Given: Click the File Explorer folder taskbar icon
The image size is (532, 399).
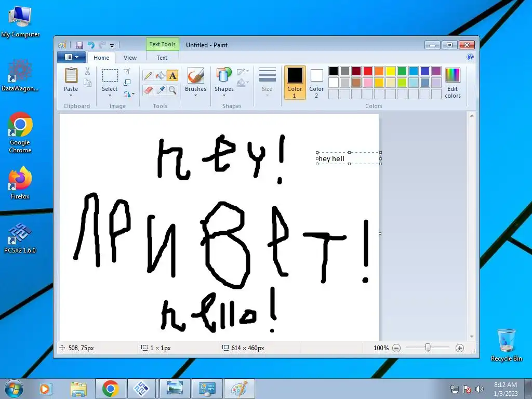Looking at the screenshot, I should (x=78, y=389).
